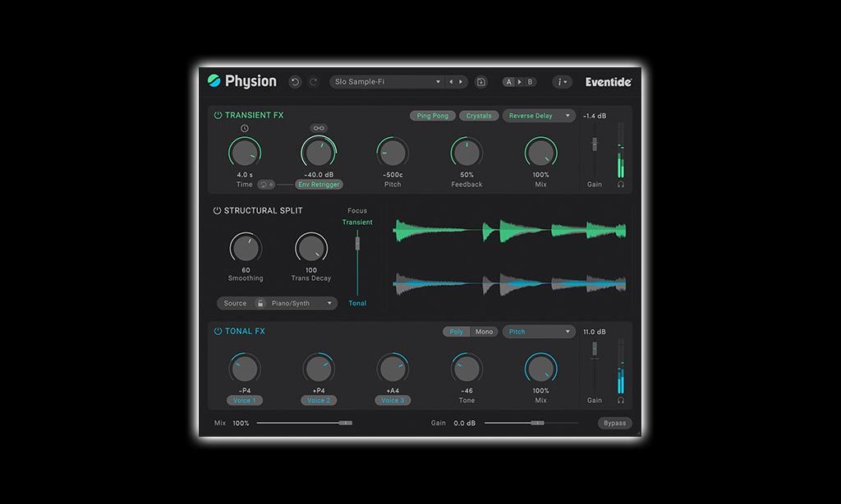Select Poly mode
The height and width of the screenshot is (504, 841).
click(457, 332)
